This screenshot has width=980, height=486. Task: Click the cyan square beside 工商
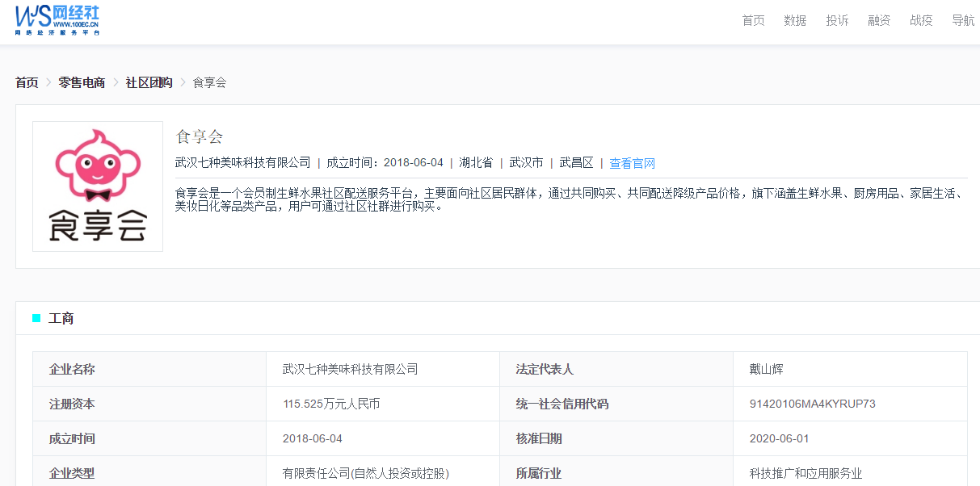[x=36, y=319]
